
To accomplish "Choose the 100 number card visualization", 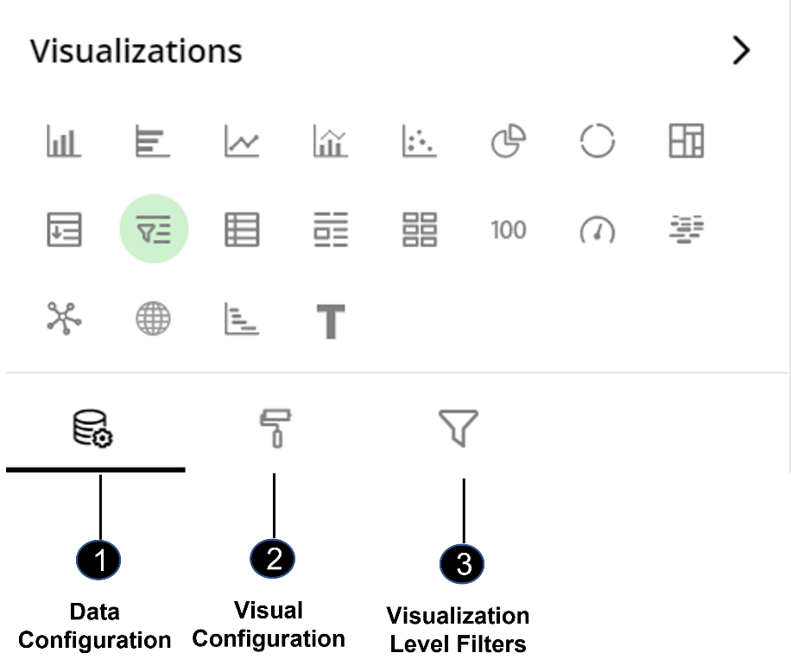I will click(509, 230).
